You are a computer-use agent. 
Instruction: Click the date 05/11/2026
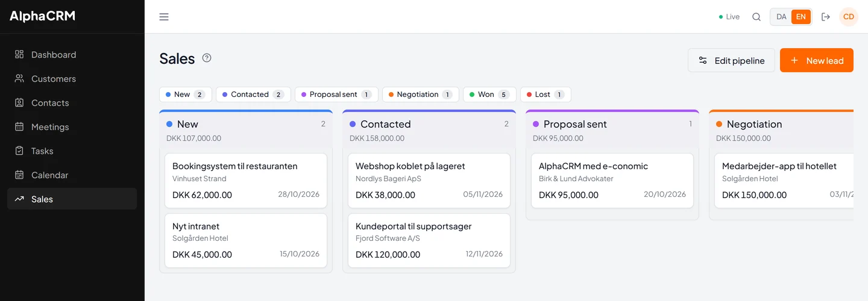(483, 194)
